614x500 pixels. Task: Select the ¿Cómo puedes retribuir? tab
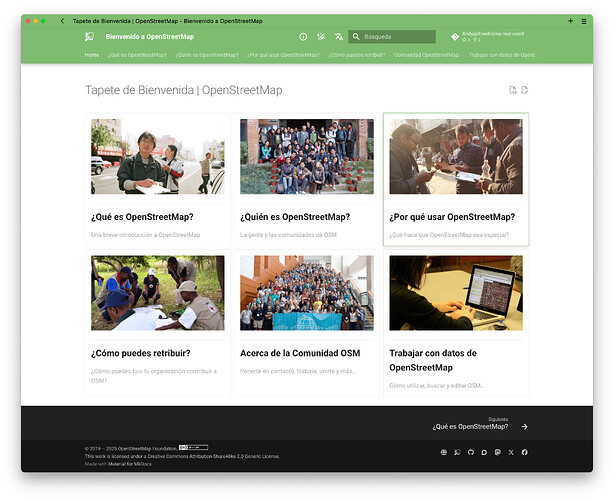(357, 55)
